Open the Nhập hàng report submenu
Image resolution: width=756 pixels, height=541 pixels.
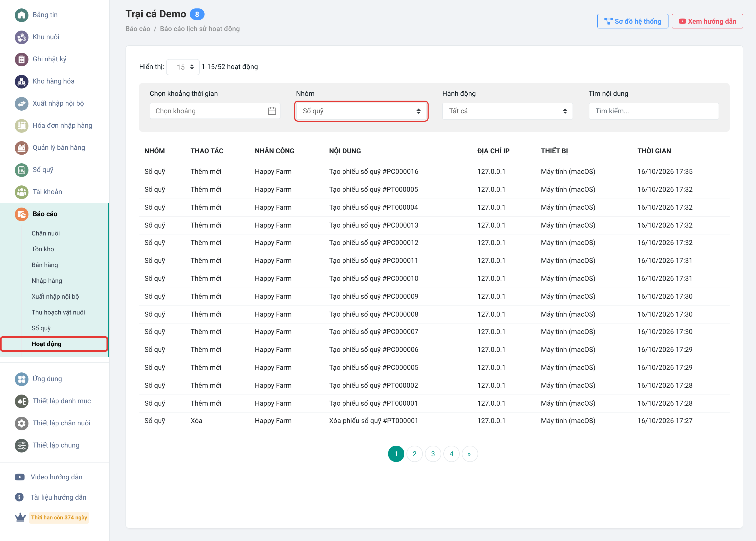point(47,281)
